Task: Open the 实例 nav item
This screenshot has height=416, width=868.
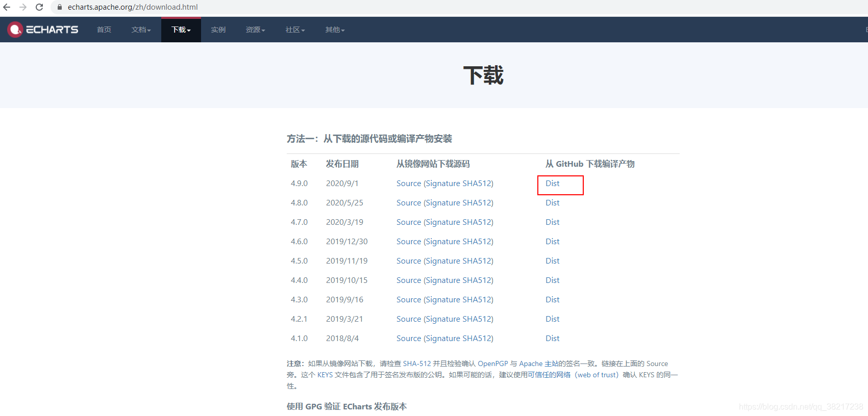Action: tap(218, 30)
